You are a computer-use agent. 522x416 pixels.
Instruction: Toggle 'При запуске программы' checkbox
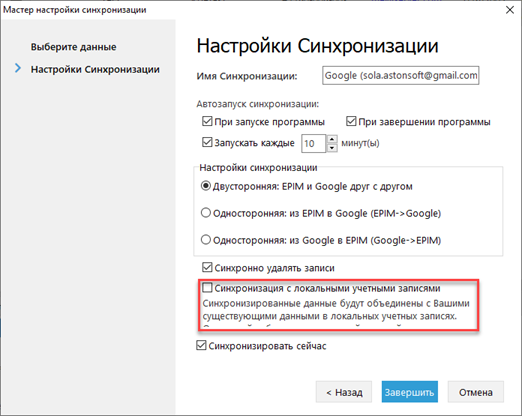(x=207, y=121)
